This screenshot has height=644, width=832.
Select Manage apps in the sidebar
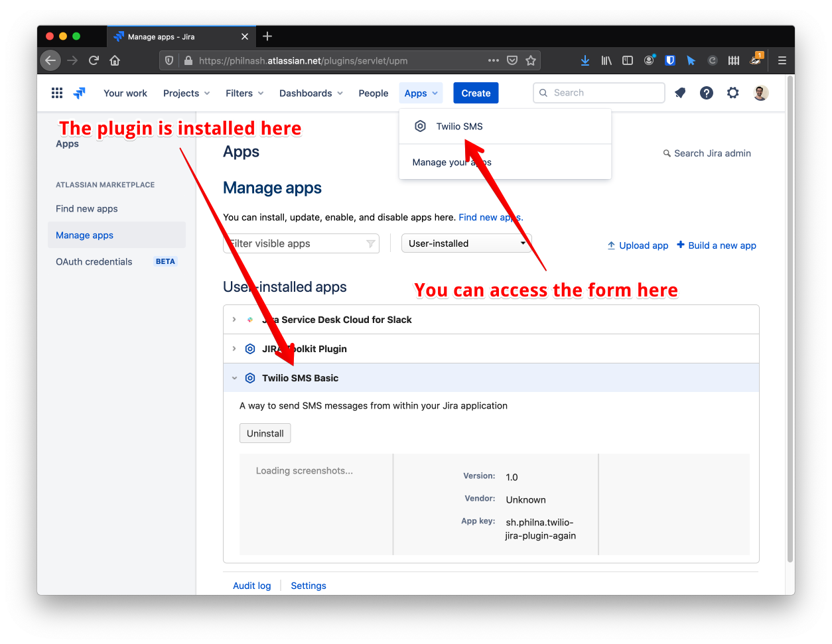pyautogui.click(x=117, y=235)
